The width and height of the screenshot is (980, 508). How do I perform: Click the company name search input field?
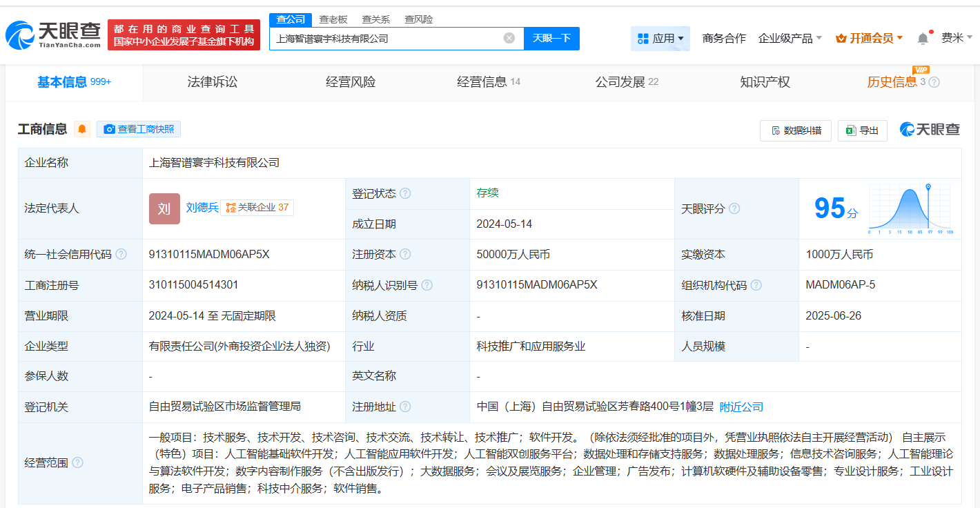(386, 39)
